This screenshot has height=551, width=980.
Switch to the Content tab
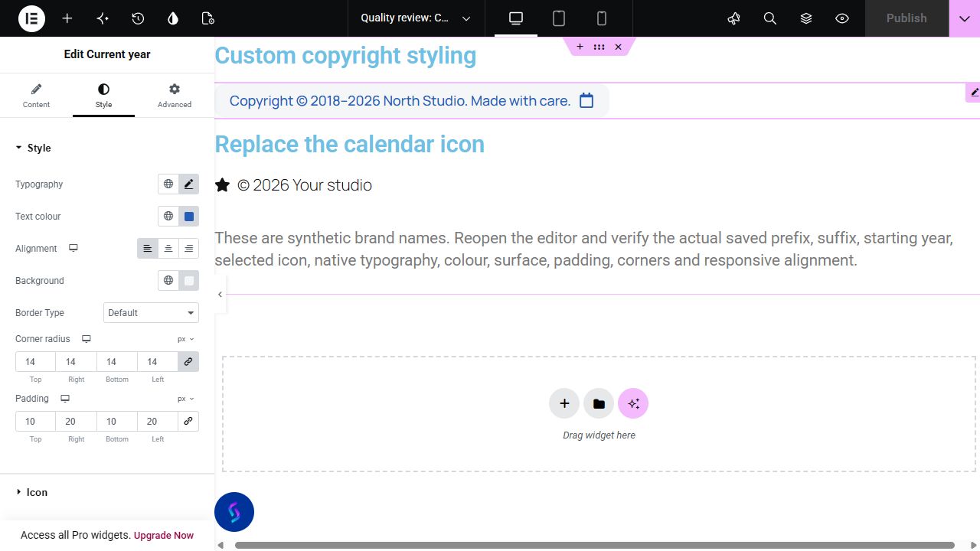(x=36, y=96)
